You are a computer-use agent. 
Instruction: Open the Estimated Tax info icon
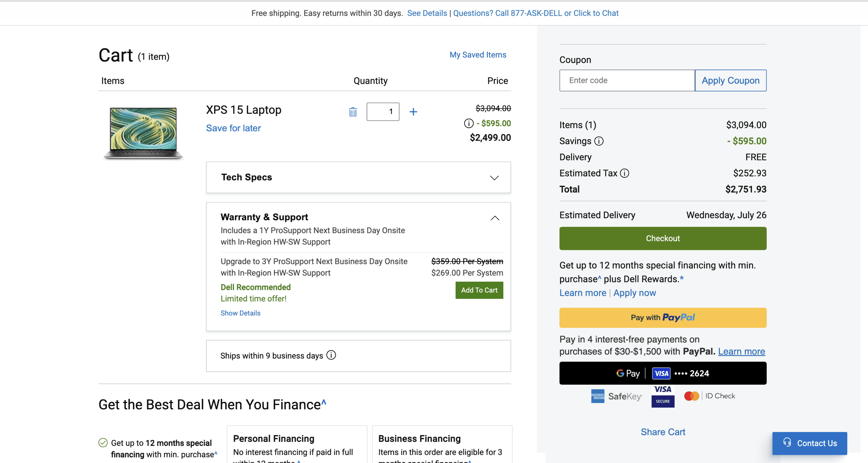pos(624,173)
